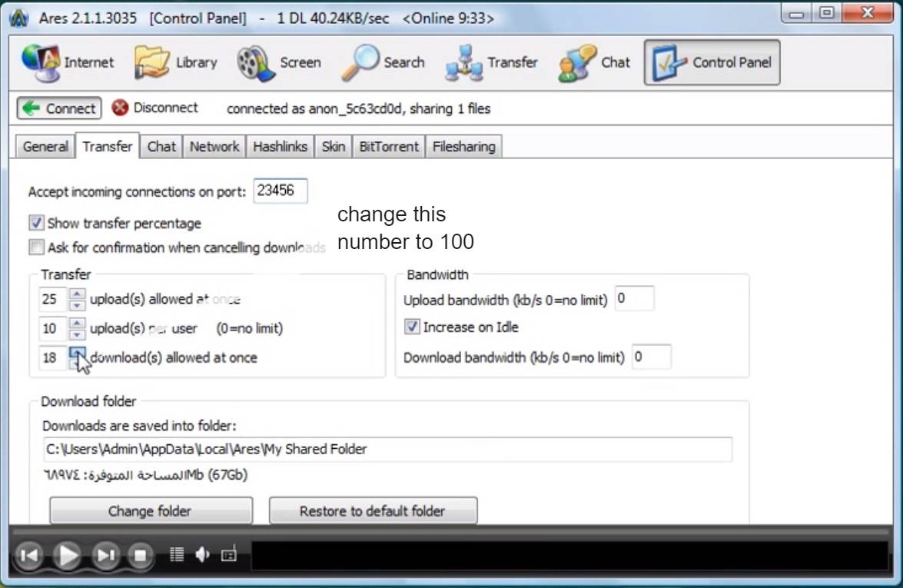Open the Library section
Image resolution: width=903 pixels, height=588 pixels.
coord(176,62)
